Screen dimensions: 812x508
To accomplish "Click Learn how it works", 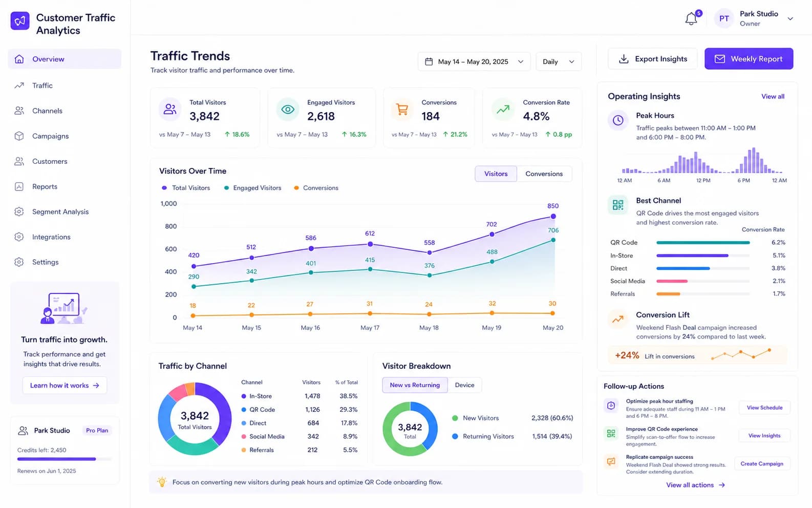I will coord(65,386).
